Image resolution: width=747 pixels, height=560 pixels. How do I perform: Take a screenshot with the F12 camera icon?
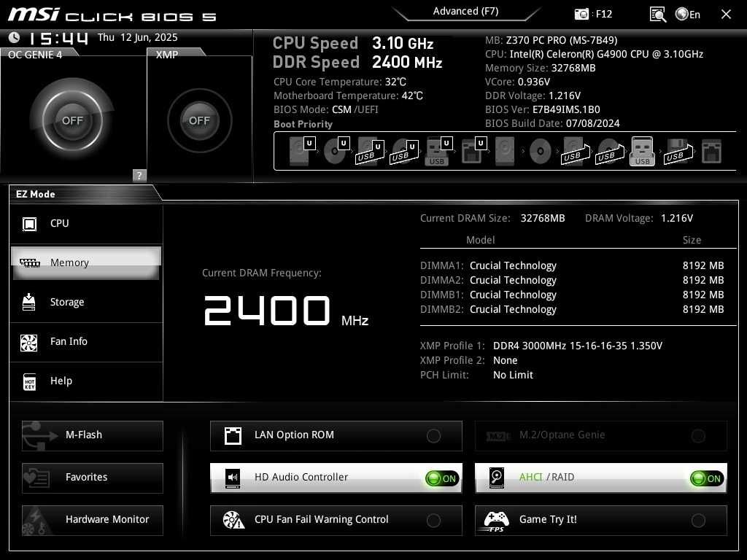pos(581,14)
